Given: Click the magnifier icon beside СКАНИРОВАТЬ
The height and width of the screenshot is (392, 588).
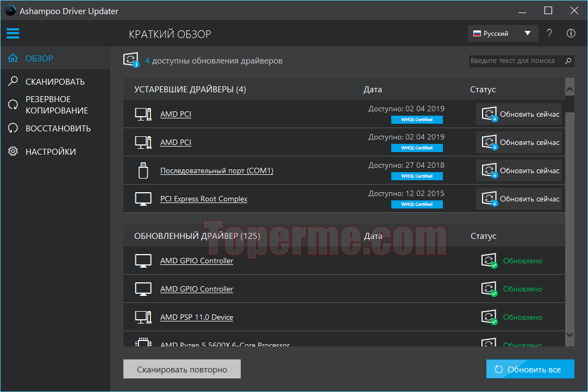Looking at the screenshot, I should pos(13,81).
